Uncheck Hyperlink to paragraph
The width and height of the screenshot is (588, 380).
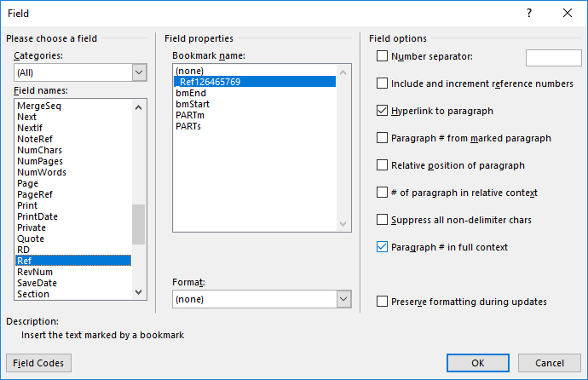tap(382, 111)
